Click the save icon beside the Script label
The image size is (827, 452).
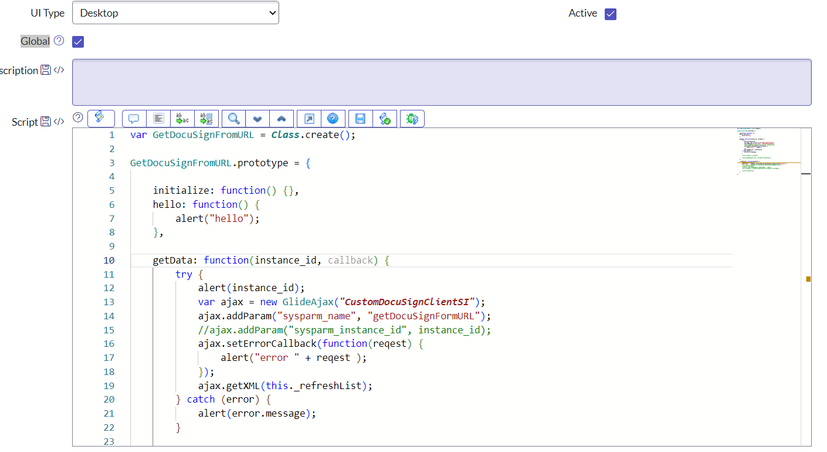point(46,121)
